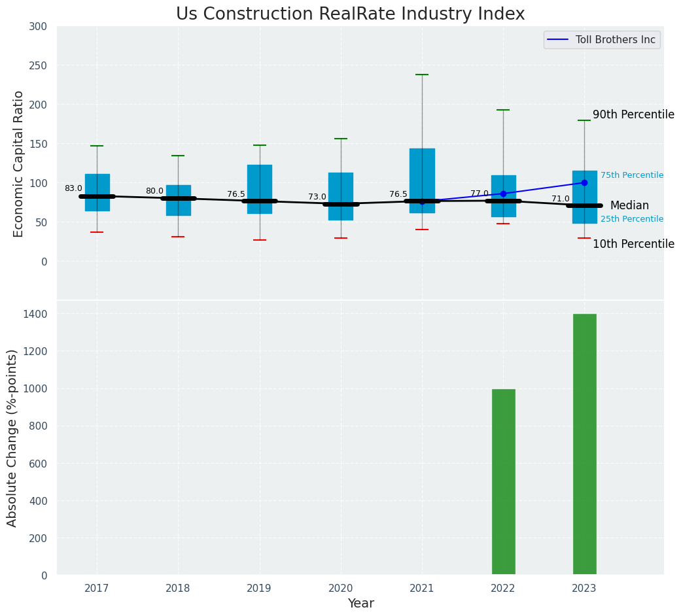Click the chart title text
The height and width of the screenshot is (616, 681).
(x=350, y=14)
